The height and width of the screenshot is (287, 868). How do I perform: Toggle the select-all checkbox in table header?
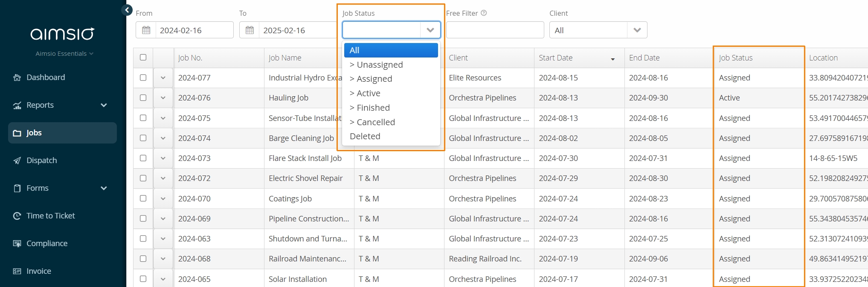(x=143, y=57)
